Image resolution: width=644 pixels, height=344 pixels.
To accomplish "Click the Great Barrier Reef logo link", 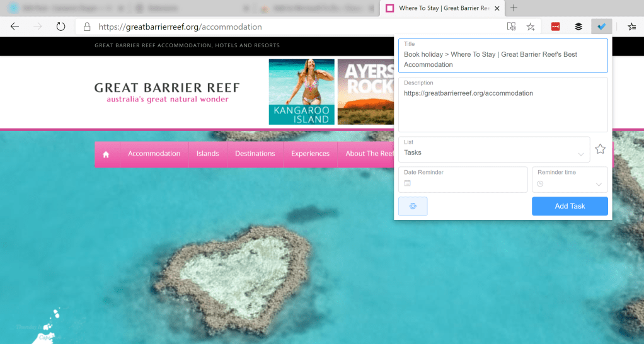I will 167,92.
